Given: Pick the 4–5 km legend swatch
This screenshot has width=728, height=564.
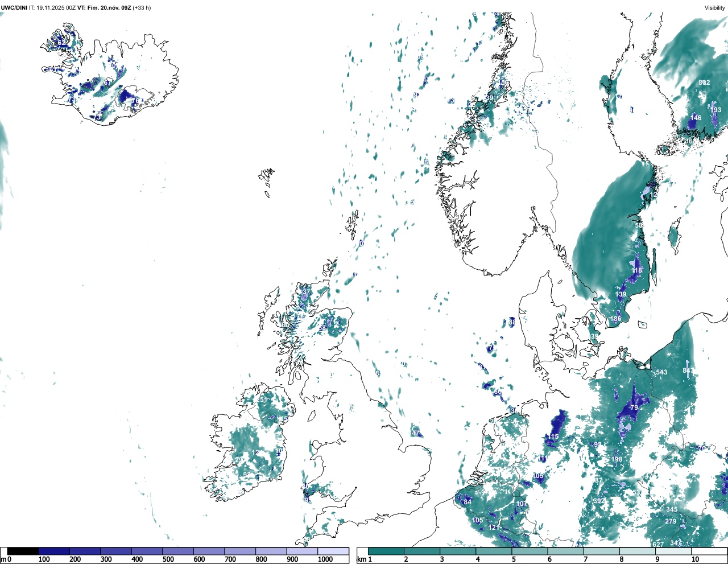Looking at the screenshot, I should [494, 551].
